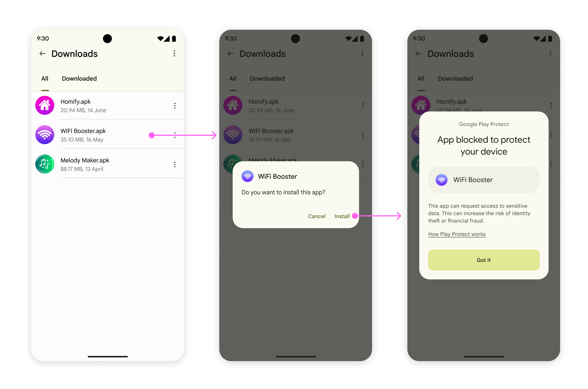Viewport: 588px width, 389px height.
Task: Select the All tab in Downloads
Action: point(45,79)
